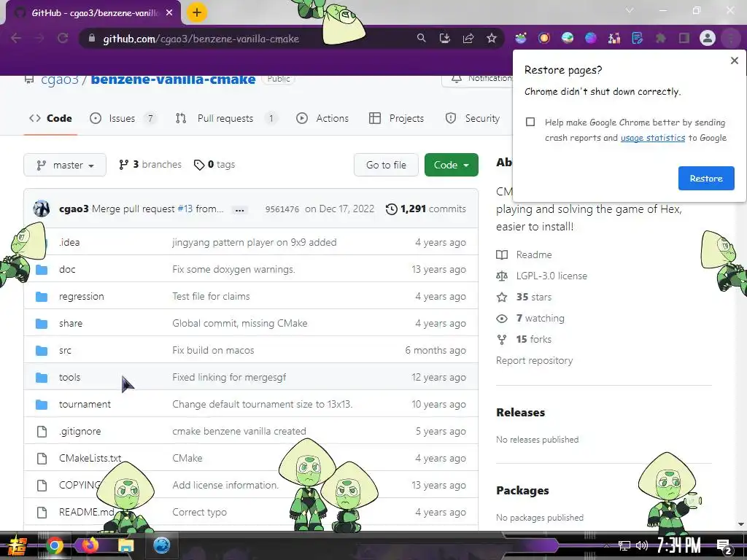
Task: Open the extensions puzzle piece icon
Action: click(x=661, y=38)
